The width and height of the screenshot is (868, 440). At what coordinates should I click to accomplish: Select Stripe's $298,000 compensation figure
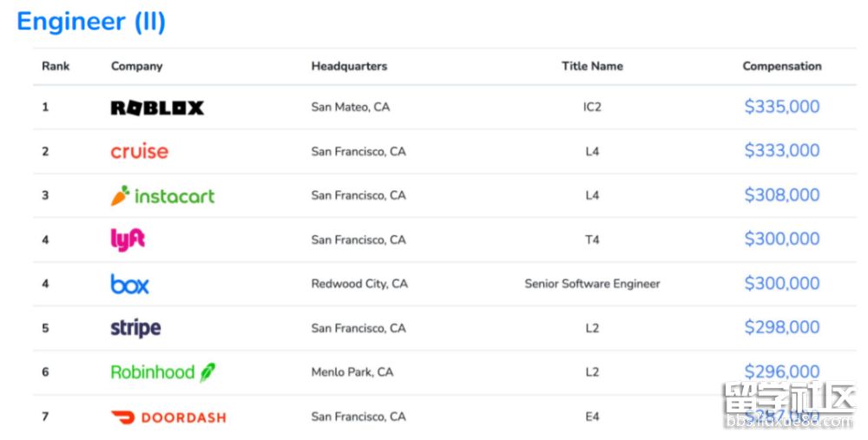click(781, 327)
